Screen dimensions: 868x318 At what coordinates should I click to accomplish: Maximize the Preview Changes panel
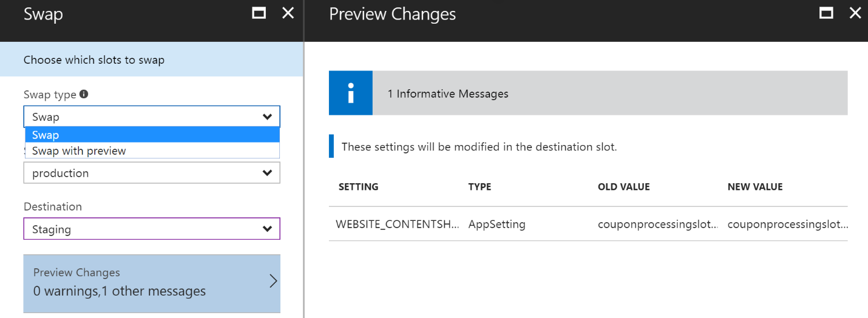coord(826,13)
